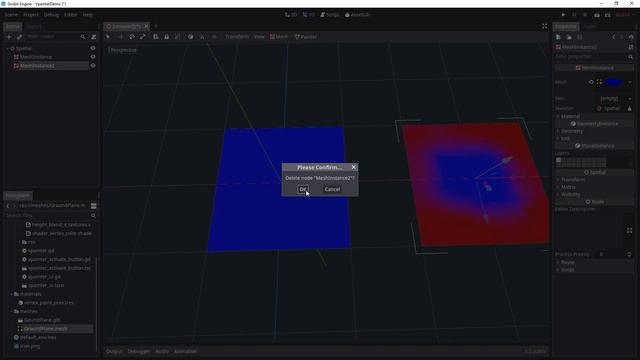The image size is (640, 360).
Task: Click the blue Mesh resource preview
Action: [x=614, y=82]
